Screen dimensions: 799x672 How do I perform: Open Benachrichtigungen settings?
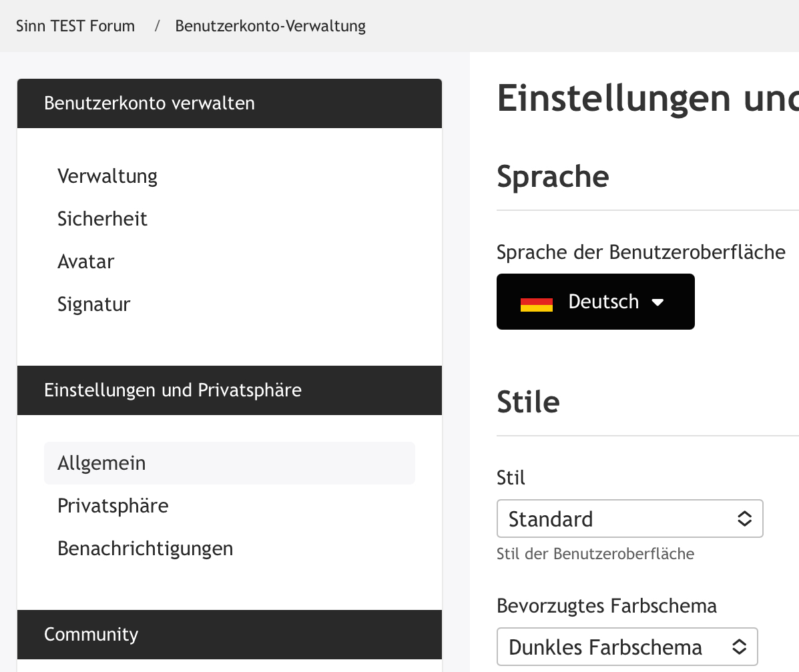(x=145, y=549)
